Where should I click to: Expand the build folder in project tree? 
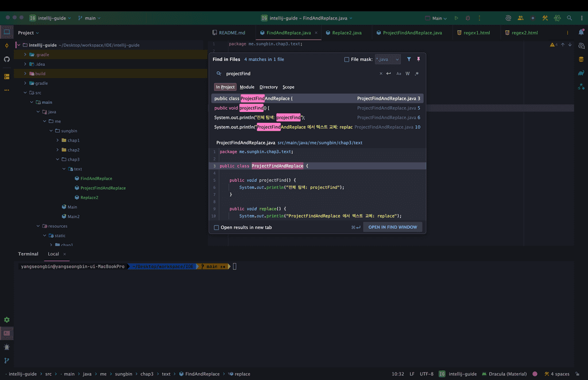pyautogui.click(x=25, y=73)
